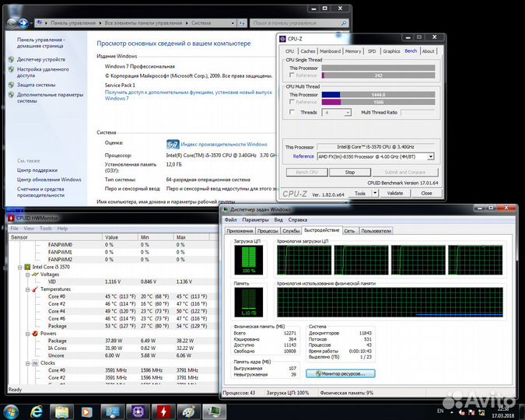Switch to Task Manager taskbar button

[215, 411]
